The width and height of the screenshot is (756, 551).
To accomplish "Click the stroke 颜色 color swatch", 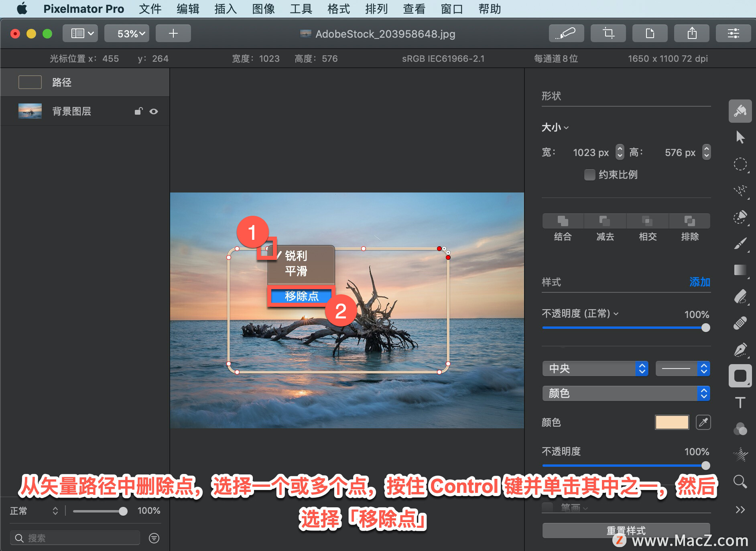I will tap(672, 422).
